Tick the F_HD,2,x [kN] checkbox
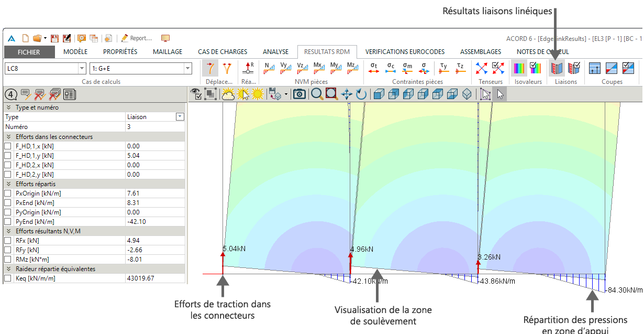The height and width of the screenshot is (334, 644). (8, 165)
